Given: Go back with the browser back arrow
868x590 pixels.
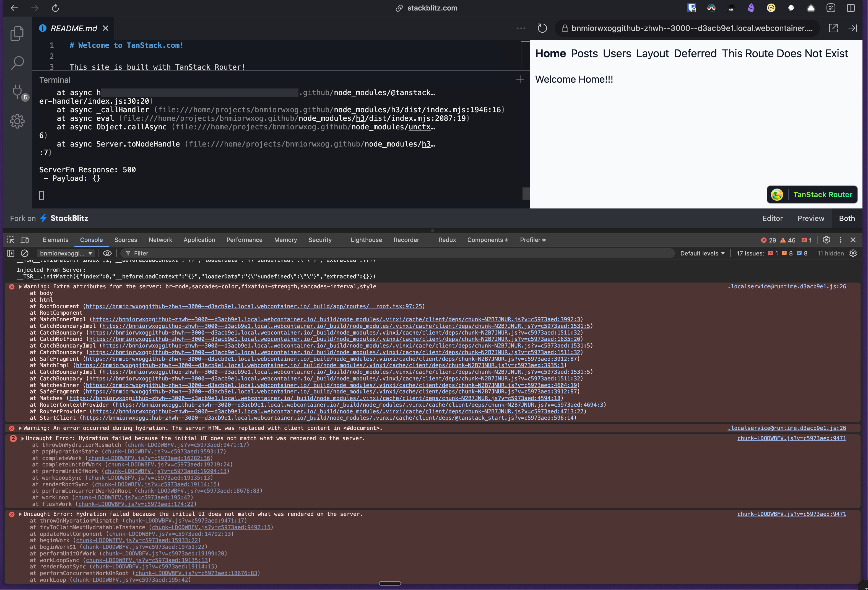Looking at the screenshot, I should click(x=14, y=8).
